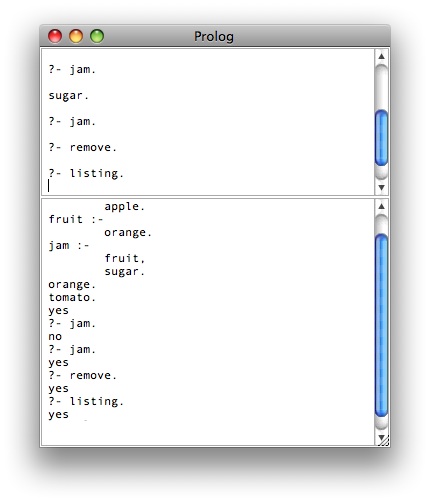The image size is (430, 502).
Task: Click the query pane's scroll down arrow
Action: (x=382, y=188)
